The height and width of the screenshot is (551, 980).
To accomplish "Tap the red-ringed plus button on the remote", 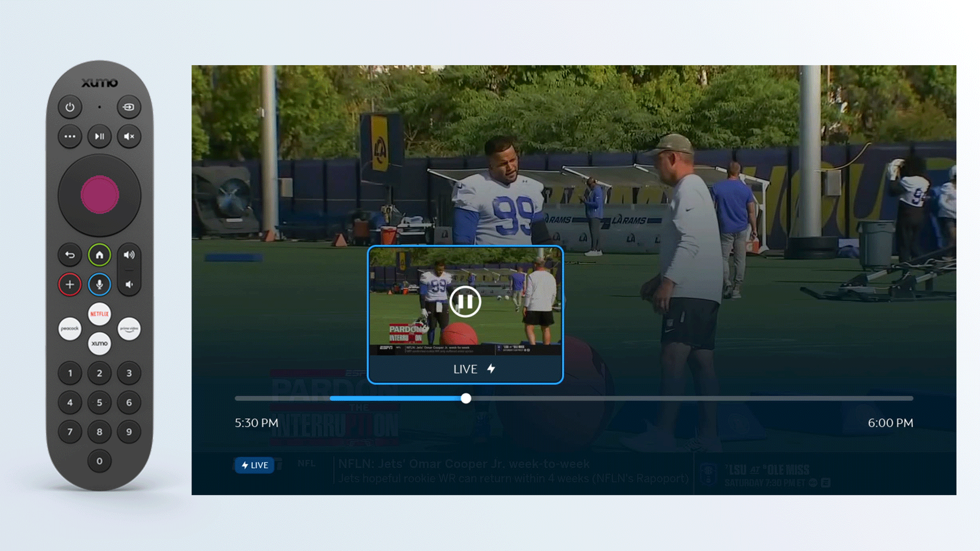I will point(70,285).
